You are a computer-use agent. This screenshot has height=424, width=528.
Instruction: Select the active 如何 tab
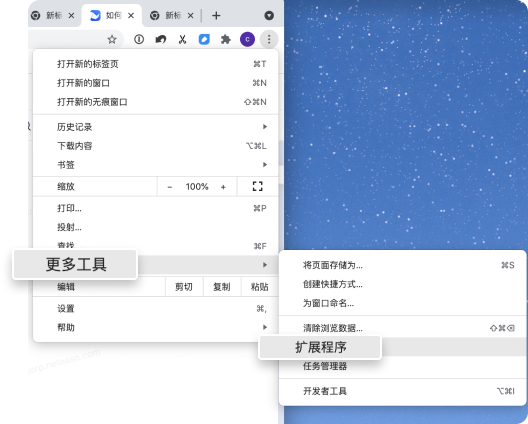[x=112, y=15]
